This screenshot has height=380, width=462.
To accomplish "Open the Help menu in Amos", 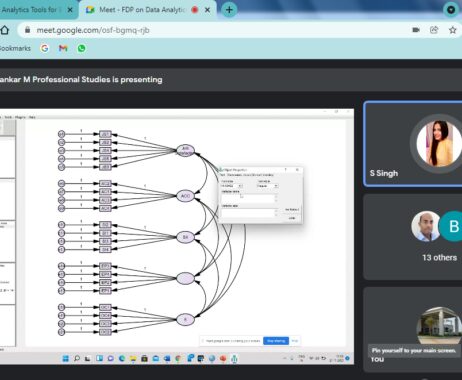I will (x=32, y=117).
